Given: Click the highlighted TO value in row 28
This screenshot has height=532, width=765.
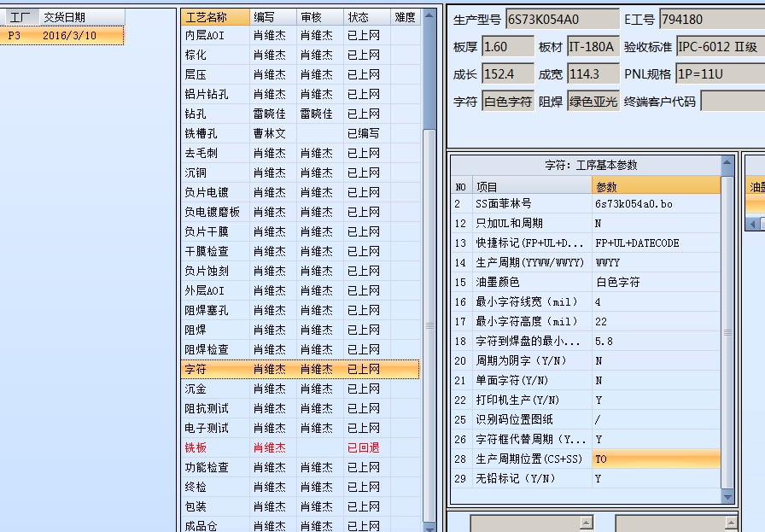Looking at the screenshot, I should [x=656, y=459].
